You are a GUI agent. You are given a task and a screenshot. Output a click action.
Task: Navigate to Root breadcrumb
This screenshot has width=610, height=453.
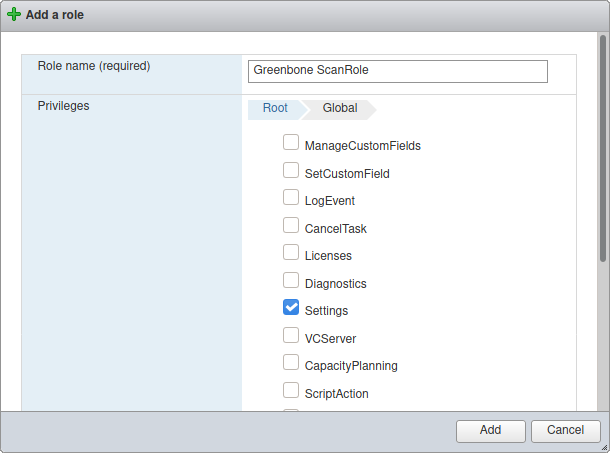[275, 108]
